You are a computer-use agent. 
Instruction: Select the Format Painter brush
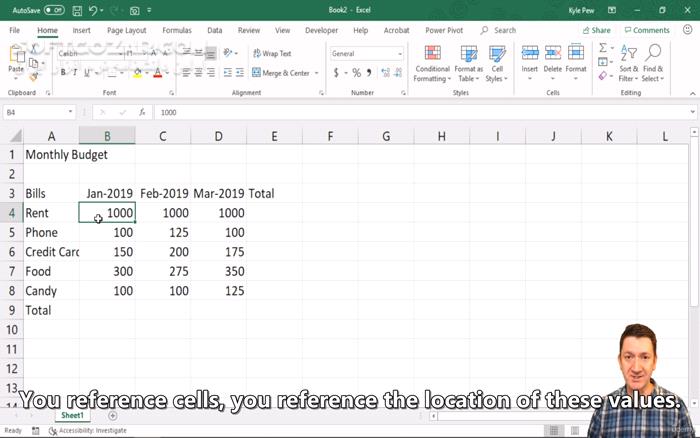(33, 77)
